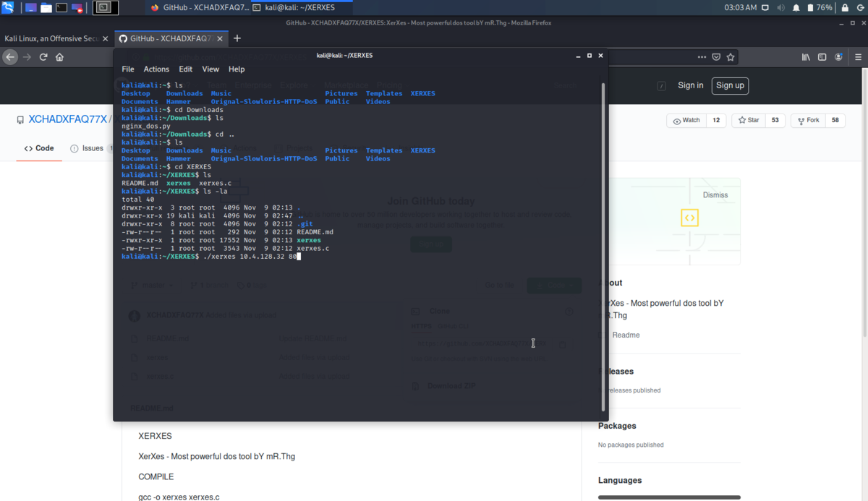Lock the screen with padlock icon

[844, 8]
